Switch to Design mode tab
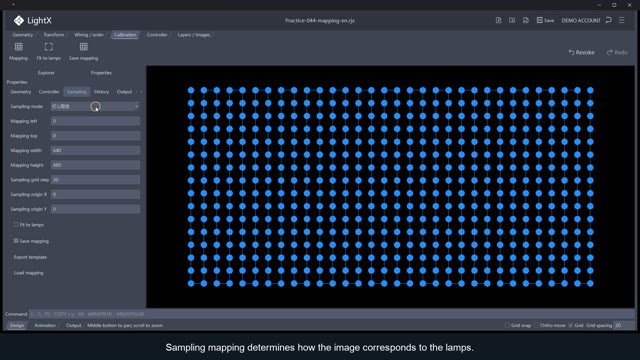The image size is (640, 360). tap(17, 325)
